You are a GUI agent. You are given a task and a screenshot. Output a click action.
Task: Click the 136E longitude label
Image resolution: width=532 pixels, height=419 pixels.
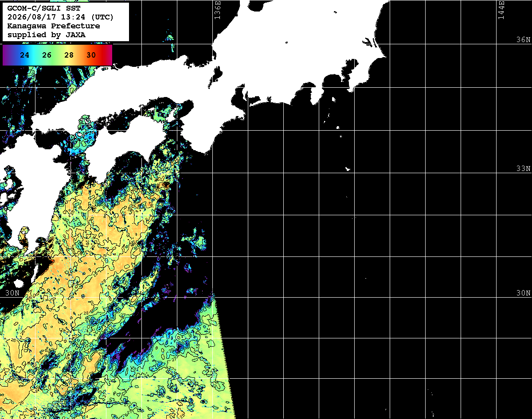(217, 10)
